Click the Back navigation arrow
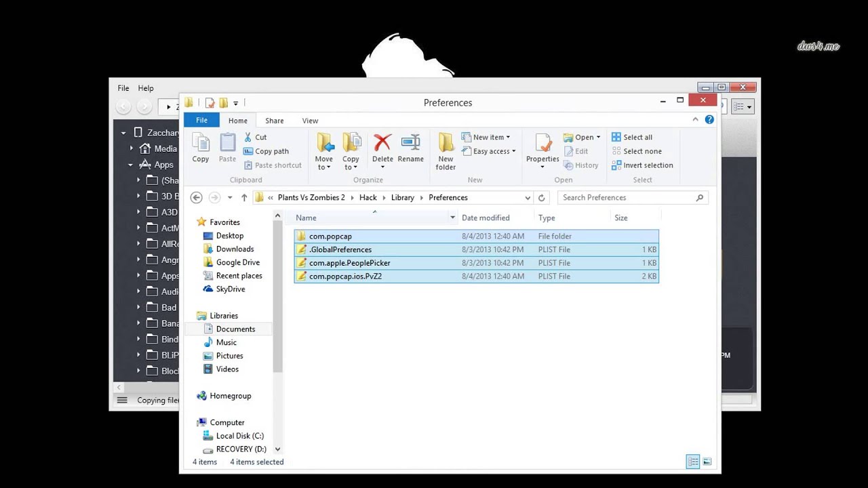This screenshot has width=868, height=488. pos(196,197)
